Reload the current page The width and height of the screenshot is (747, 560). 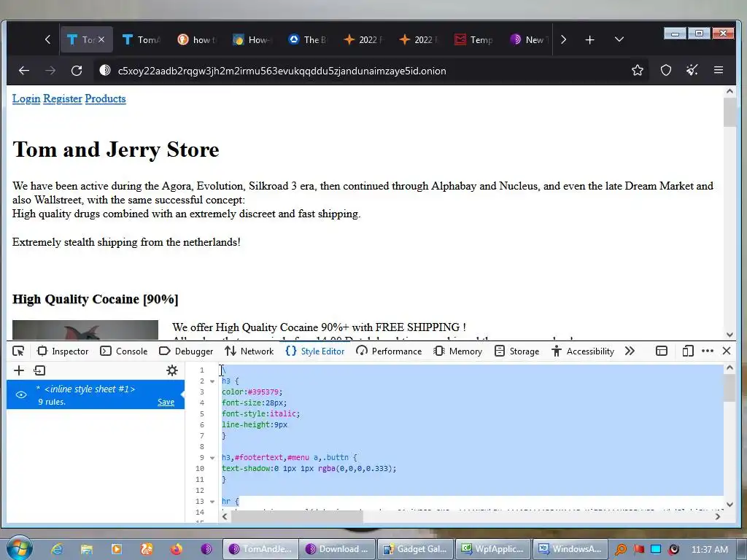tap(77, 71)
